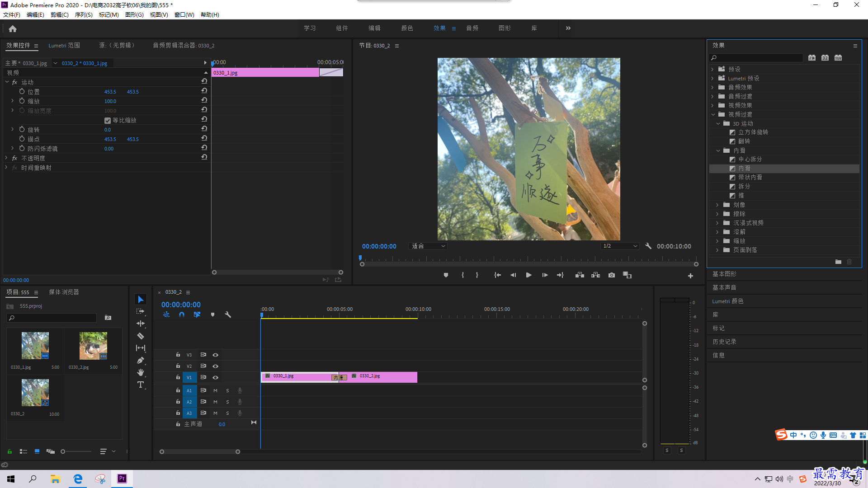Viewport: 868px width, 488px height.
Task: Adjust the project thumbnail zoom slider
Action: (63, 451)
